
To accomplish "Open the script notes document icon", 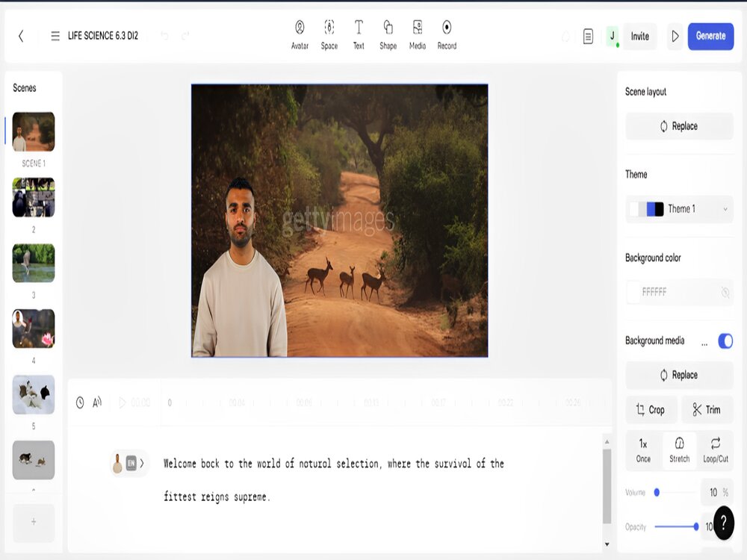I will pos(588,36).
